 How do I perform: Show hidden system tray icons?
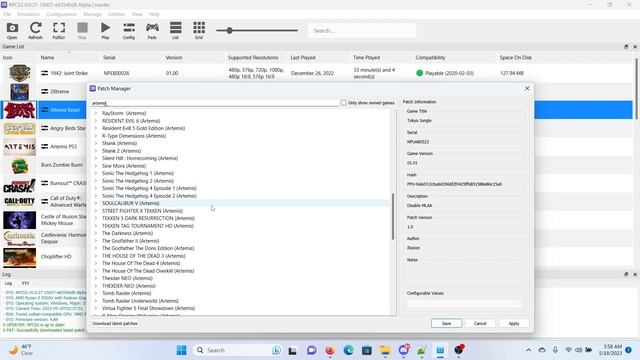(x=529, y=350)
